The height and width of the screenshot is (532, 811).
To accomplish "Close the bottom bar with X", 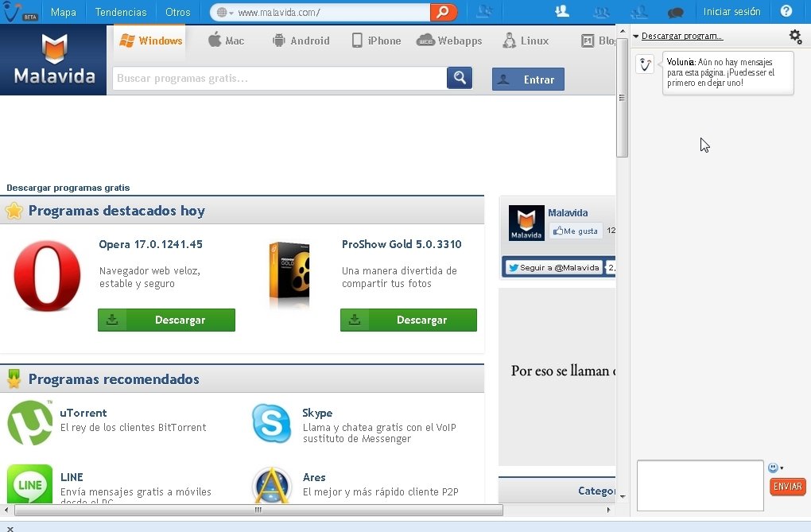I will click(x=10, y=528).
